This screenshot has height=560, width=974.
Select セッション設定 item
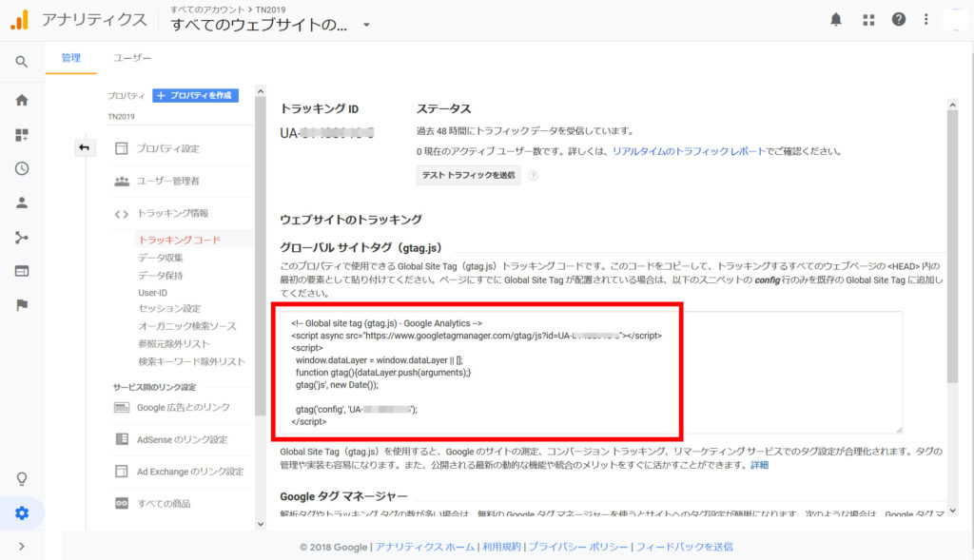pos(169,309)
